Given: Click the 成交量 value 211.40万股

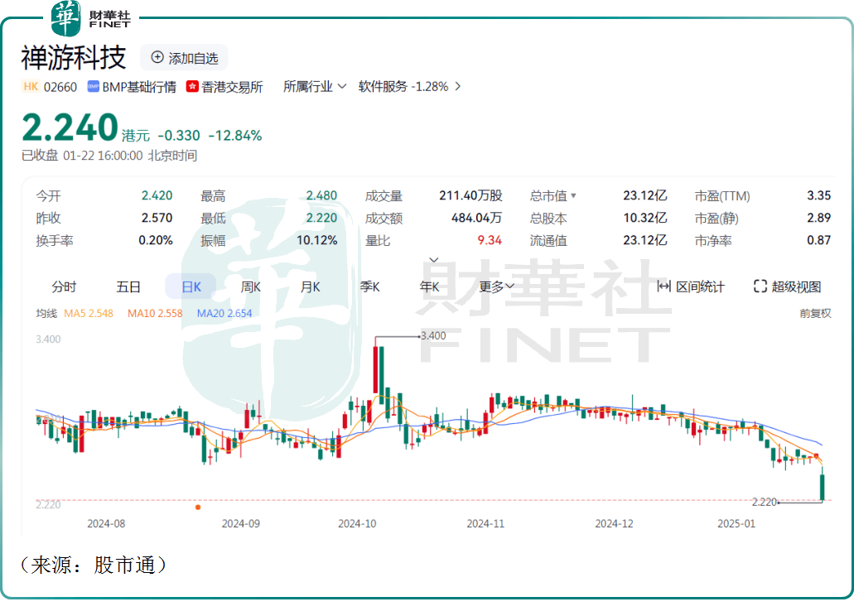Looking at the screenshot, I should coord(470,196).
